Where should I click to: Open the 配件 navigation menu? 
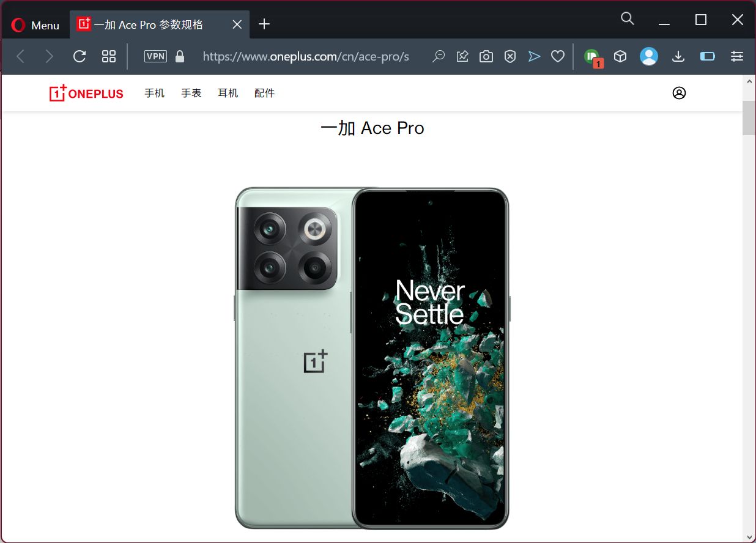point(265,93)
